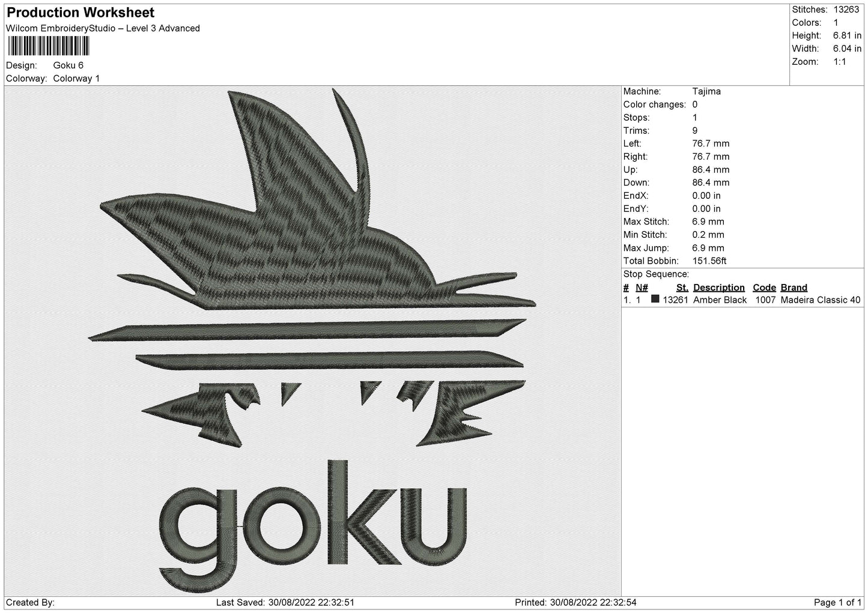Click 'Madeira Classic 40' brand cell
Viewport: 868px width, 613px height.
pyautogui.click(x=820, y=300)
